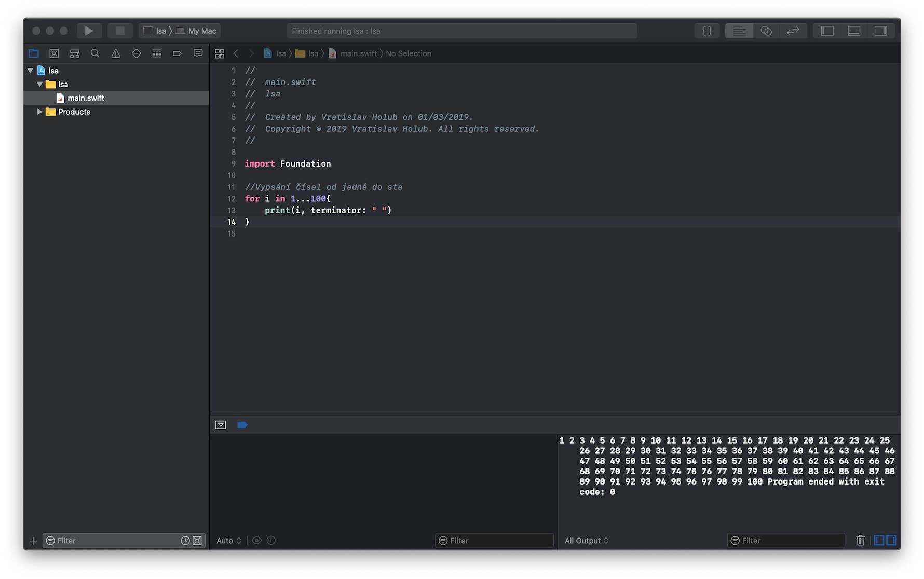
Task: Add a new file with the plus button
Action: [33, 541]
